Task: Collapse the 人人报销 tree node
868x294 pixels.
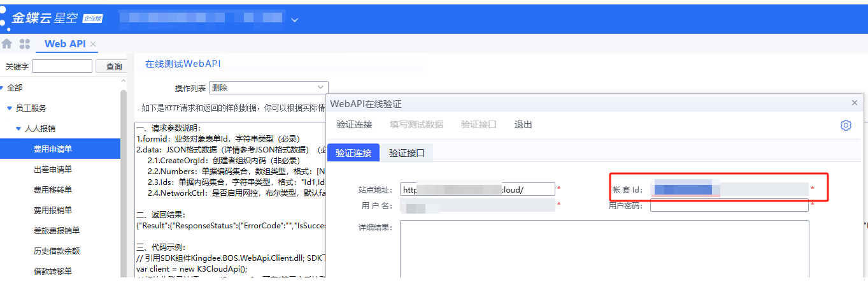Action: [18, 129]
